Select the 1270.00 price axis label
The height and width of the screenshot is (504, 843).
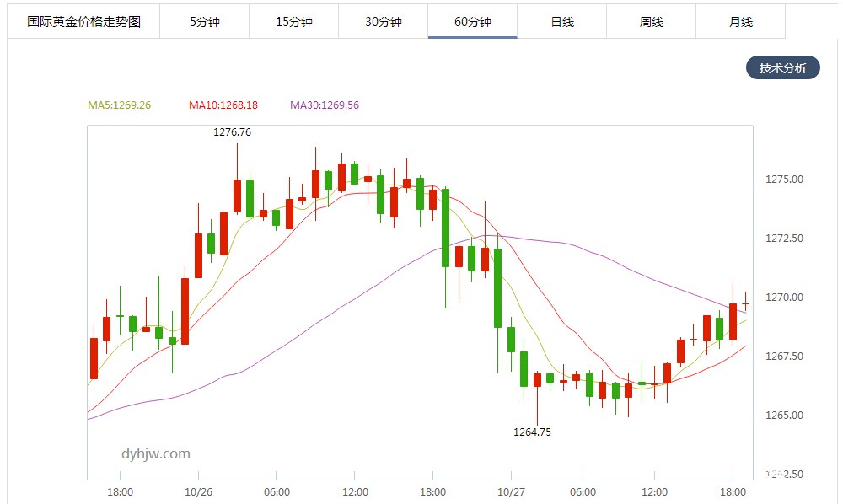click(784, 298)
